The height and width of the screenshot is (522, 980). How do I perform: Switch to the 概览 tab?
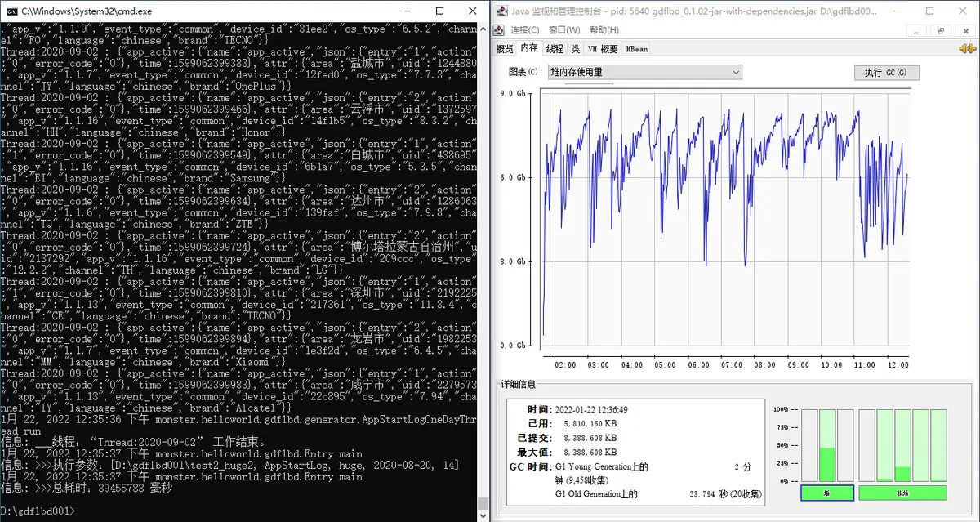(x=505, y=49)
